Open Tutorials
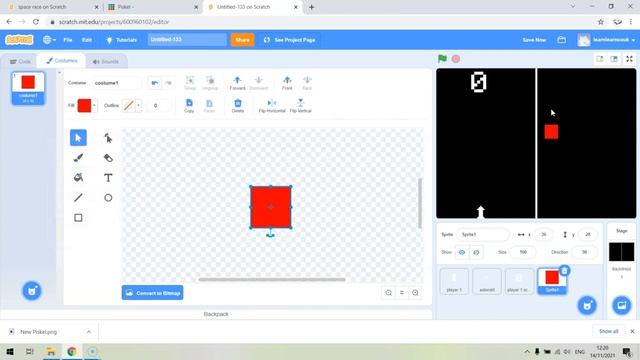This screenshot has width=640, height=360. point(122,40)
